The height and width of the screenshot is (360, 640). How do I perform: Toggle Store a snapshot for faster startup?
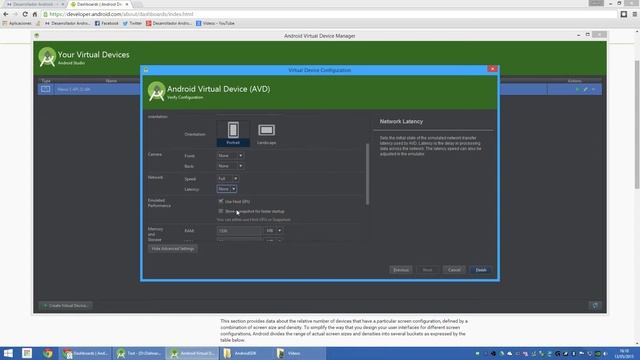point(221,211)
